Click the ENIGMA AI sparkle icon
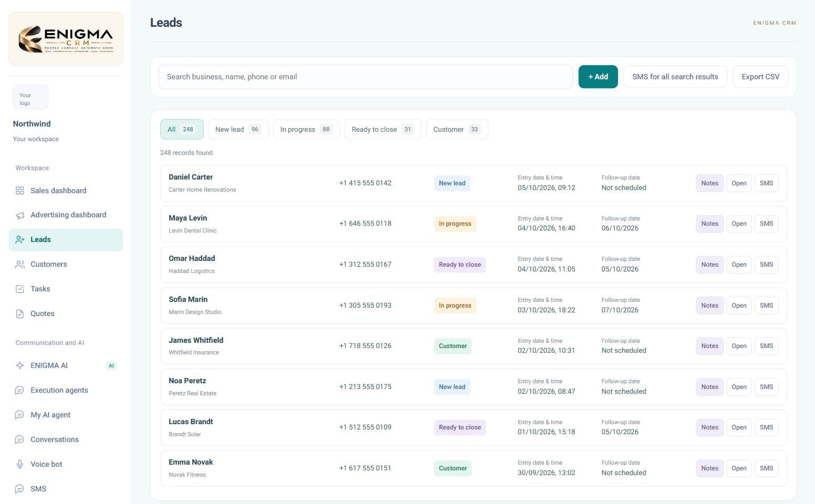 point(20,366)
